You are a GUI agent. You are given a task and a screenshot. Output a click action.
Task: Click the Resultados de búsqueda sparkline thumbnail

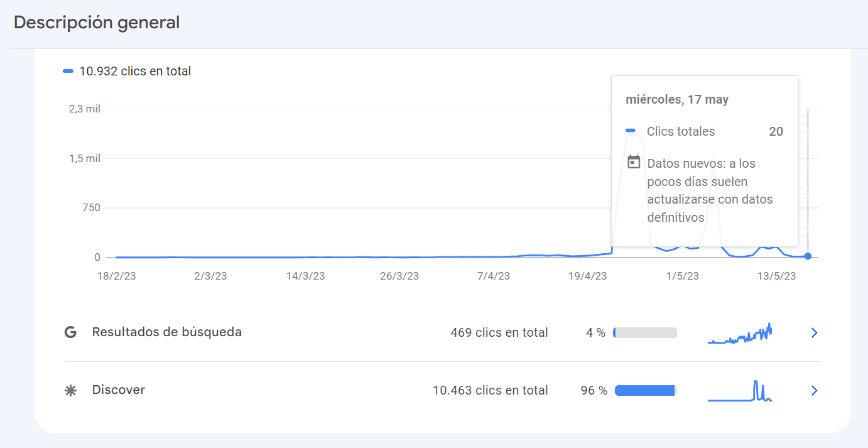740,334
